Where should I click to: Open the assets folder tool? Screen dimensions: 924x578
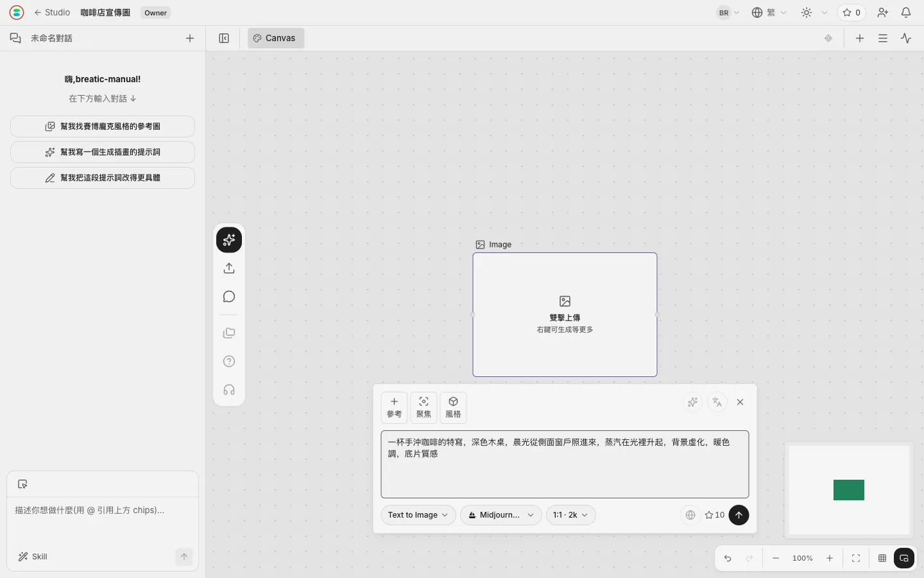[x=229, y=333]
